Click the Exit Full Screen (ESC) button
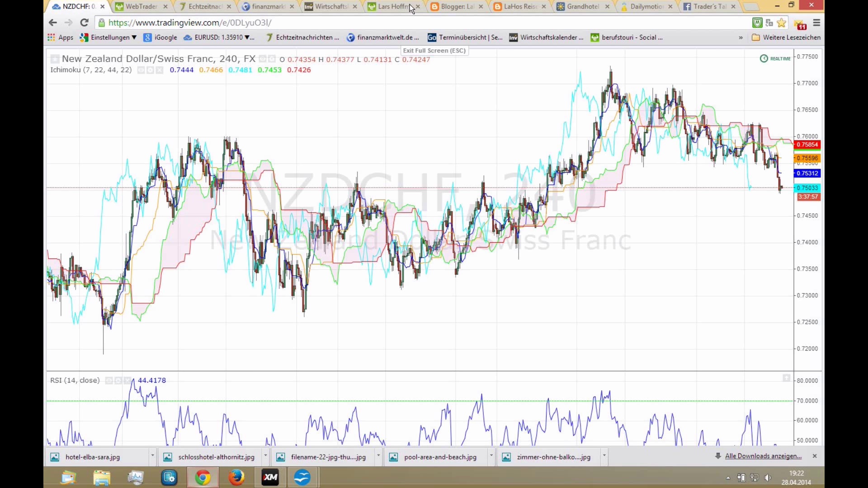 coord(434,51)
